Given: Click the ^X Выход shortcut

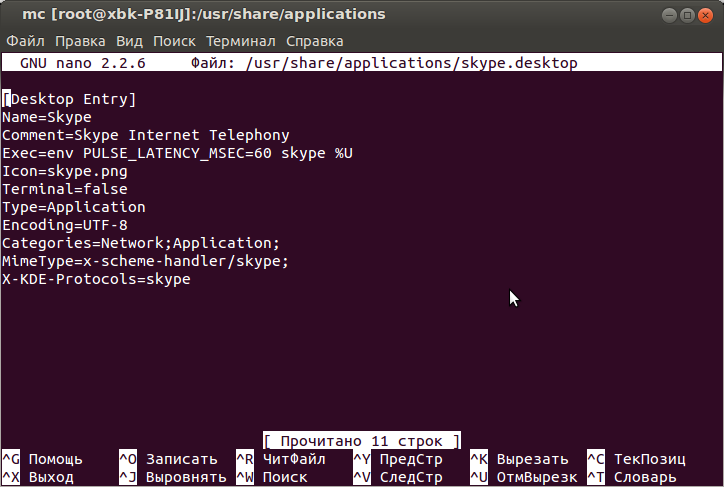Looking at the screenshot, I should point(38,477).
